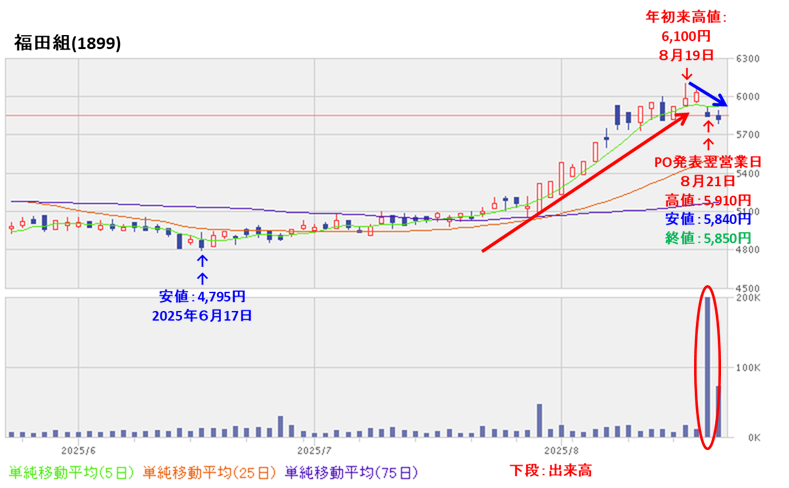Click the late-July volume spike bar
789x488 pixels.
539,421
